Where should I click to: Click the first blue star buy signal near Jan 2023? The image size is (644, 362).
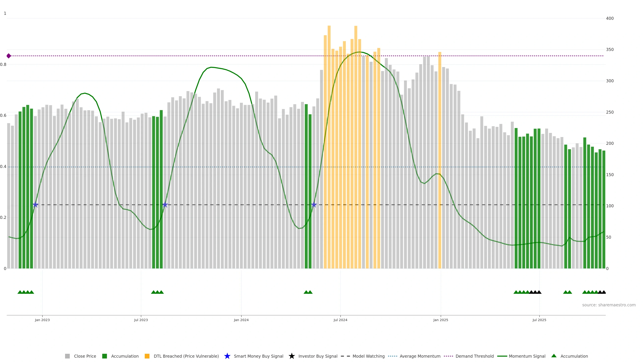click(x=36, y=205)
